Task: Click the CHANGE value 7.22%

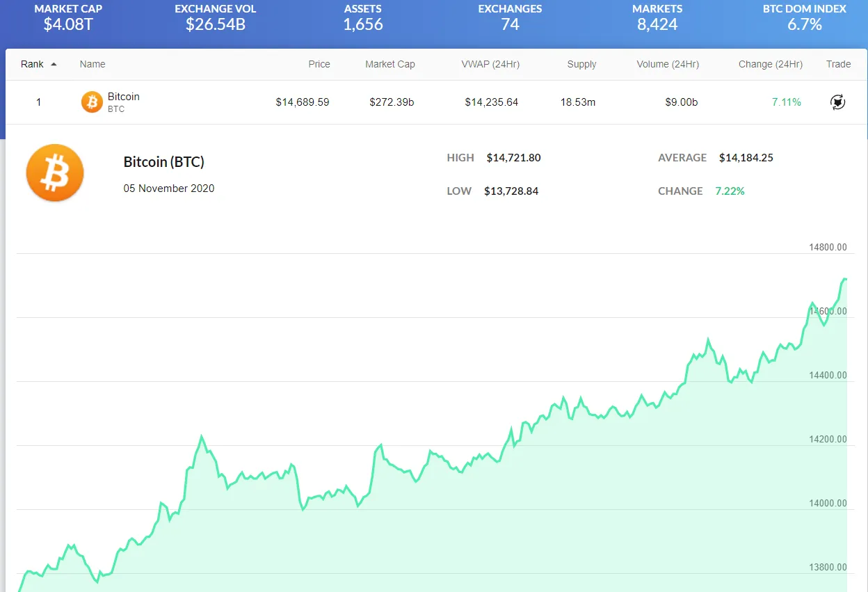Action: [x=730, y=191]
